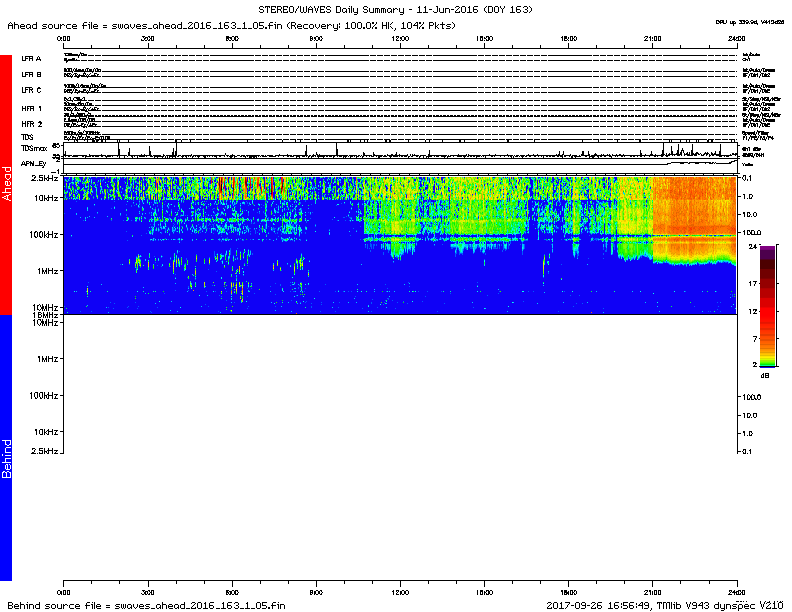Viewport: 792px width, 612px height.
Task: Click the red Ahead spacecraft sidebar
Action: (x=6, y=185)
